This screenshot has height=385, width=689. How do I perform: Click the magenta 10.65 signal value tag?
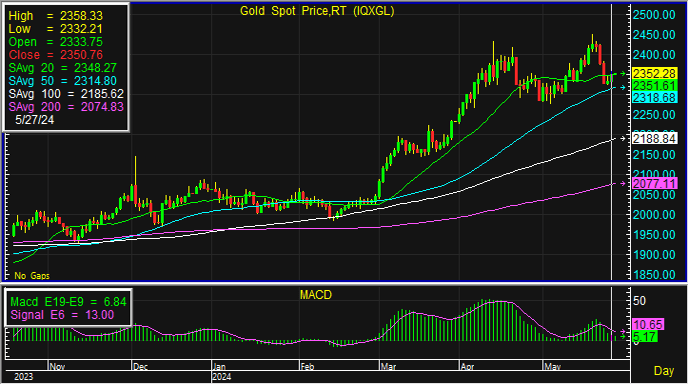(648, 325)
